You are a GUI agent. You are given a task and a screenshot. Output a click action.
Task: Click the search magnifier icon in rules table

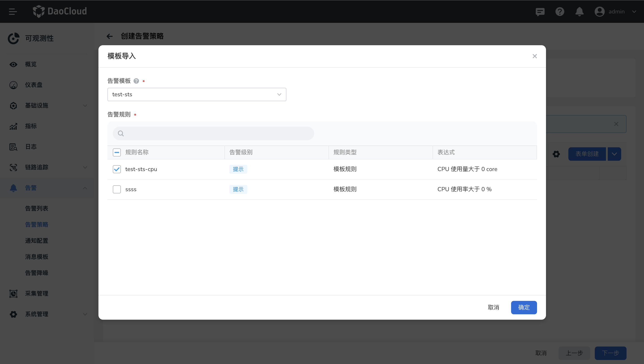click(121, 133)
